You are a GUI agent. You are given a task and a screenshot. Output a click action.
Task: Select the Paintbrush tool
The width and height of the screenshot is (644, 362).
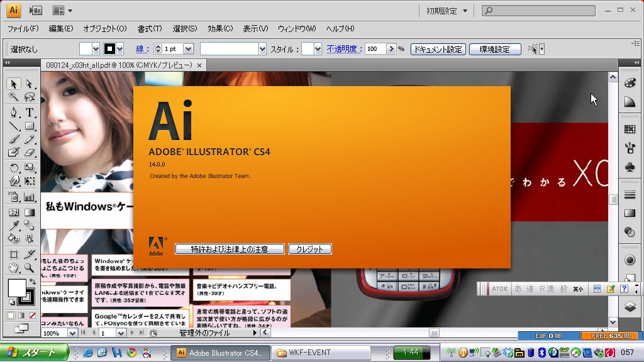pyautogui.click(x=14, y=139)
